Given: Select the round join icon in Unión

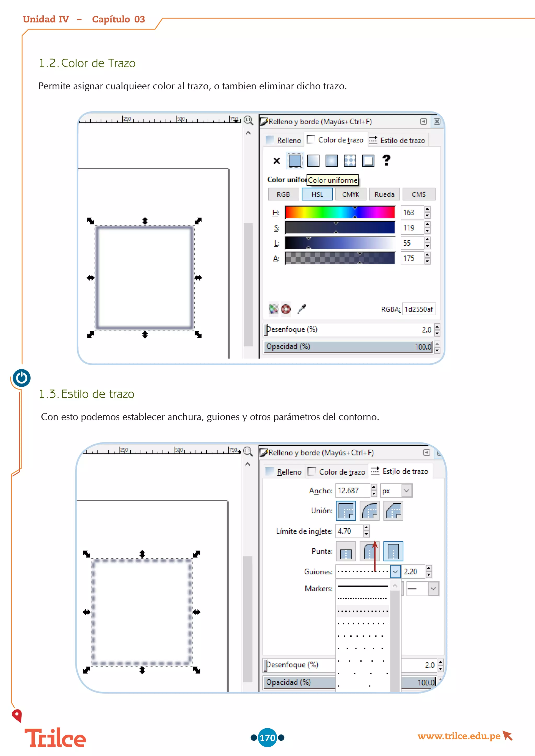Looking at the screenshot, I should pos(369,511).
